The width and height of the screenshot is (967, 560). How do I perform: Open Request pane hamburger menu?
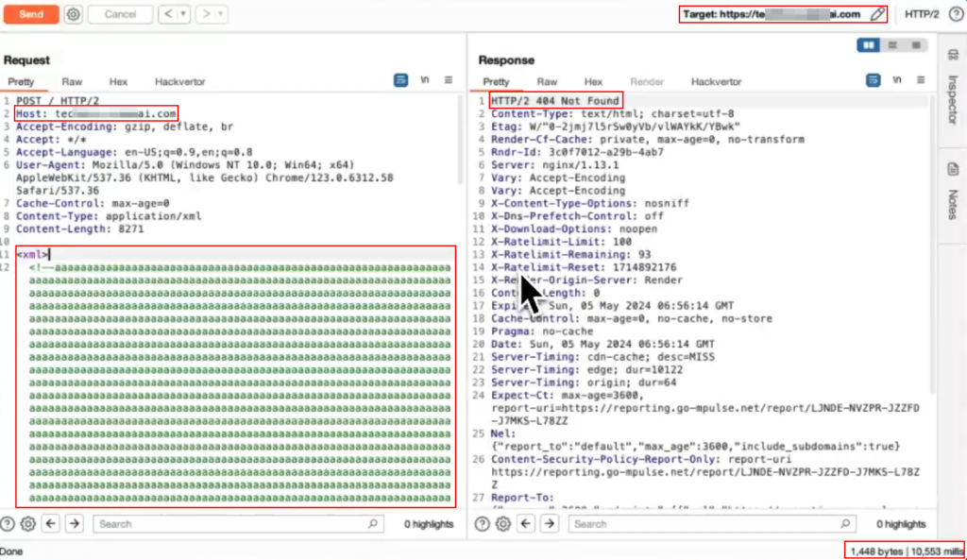tap(449, 80)
